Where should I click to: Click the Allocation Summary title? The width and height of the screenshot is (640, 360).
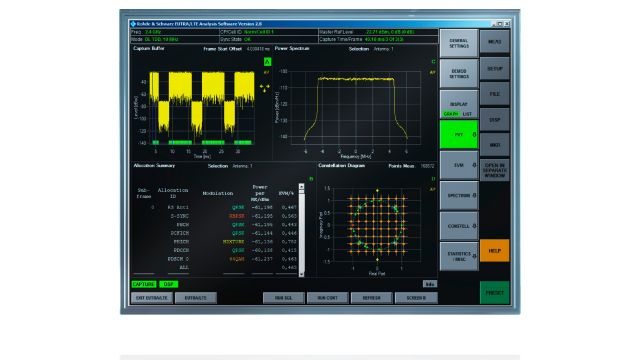click(154, 166)
